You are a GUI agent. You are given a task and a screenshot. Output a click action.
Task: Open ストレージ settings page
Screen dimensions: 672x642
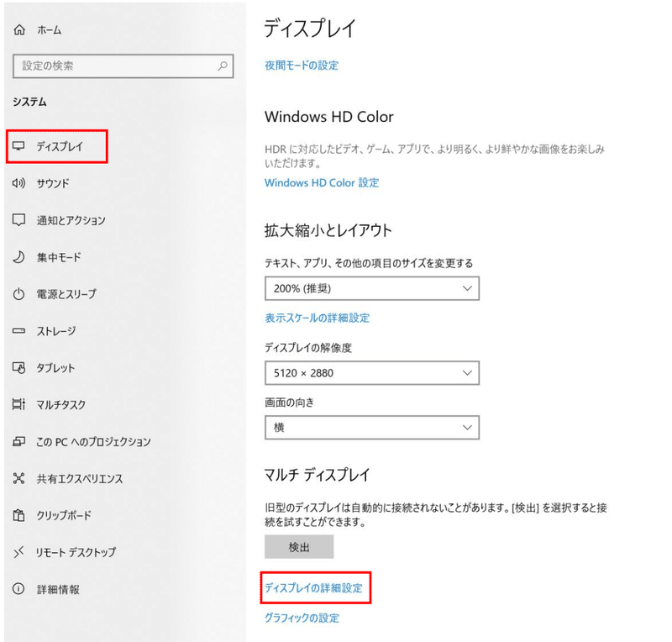tap(56, 331)
